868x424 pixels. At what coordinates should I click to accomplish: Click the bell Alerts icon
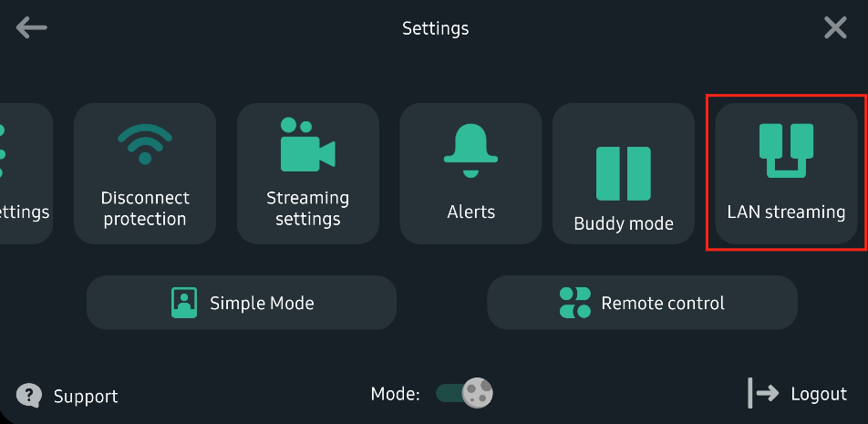coord(470,150)
